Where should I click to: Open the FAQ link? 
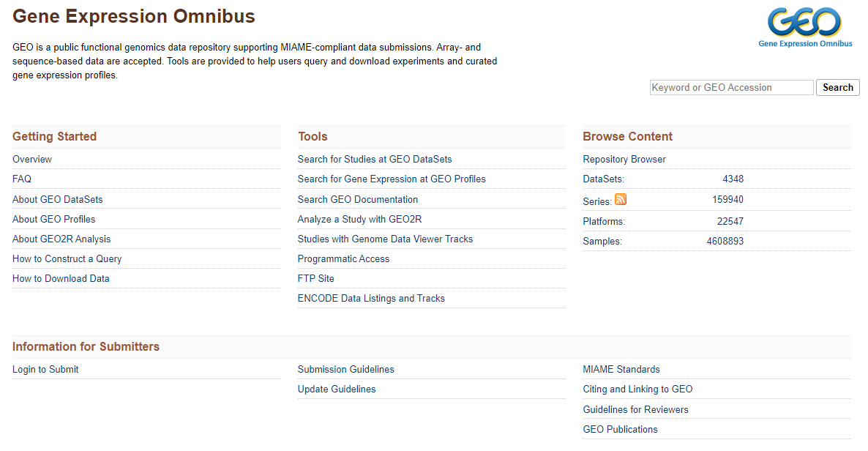click(22, 179)
